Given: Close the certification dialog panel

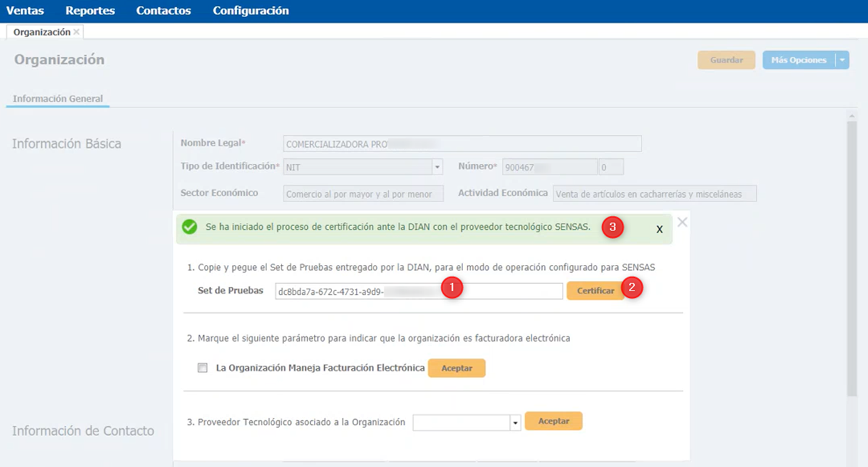Looking at the screenshot, I should point(682,222).
